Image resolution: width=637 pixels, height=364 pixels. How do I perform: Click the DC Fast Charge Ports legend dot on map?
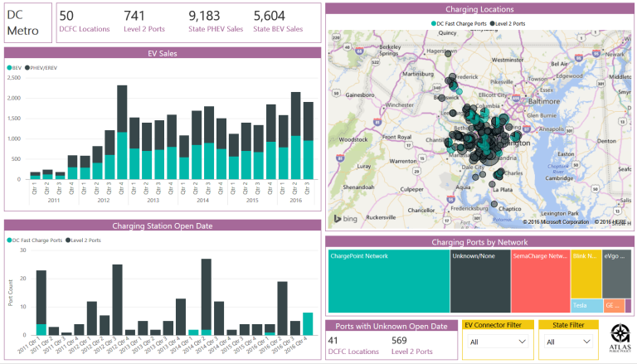tap(434, 23)
